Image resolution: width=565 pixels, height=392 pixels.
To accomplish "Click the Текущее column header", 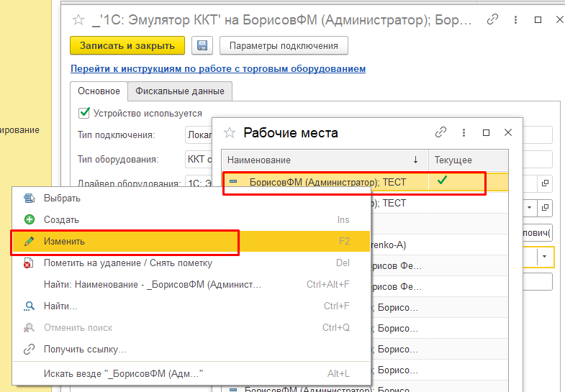I will tap(468, 160).
